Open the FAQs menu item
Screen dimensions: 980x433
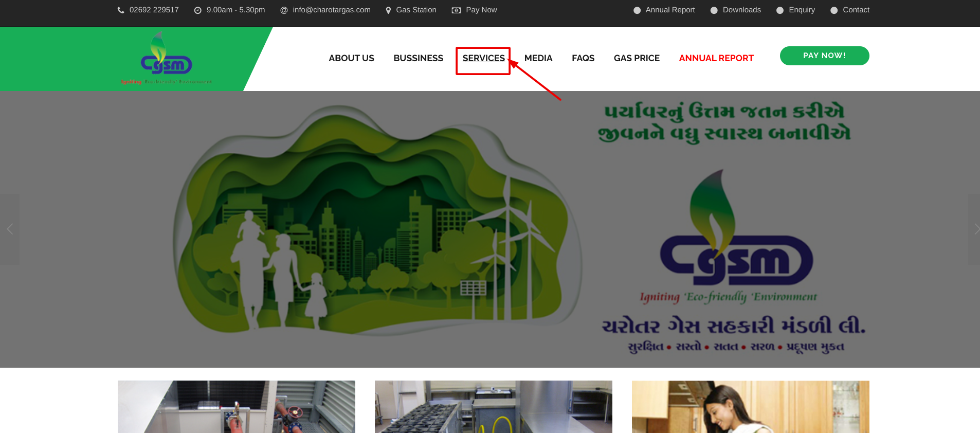point(583,58)
